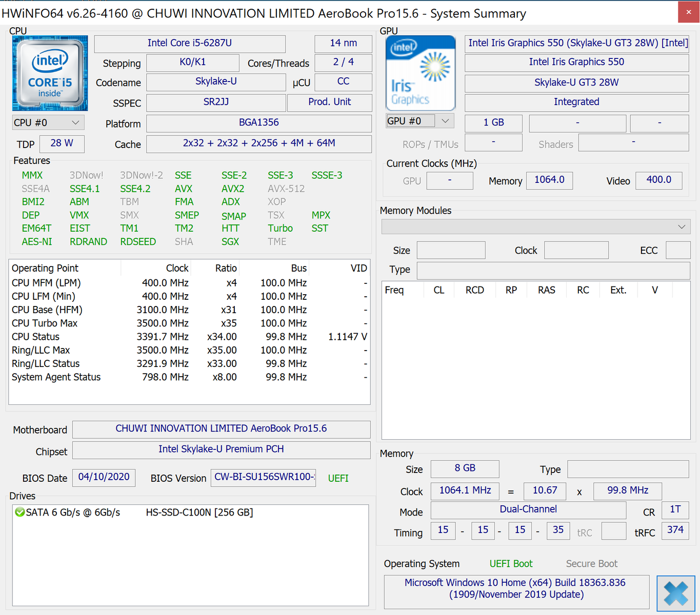Click the Video clock 400.0 value
The width and height of the screenshot is (700, 615).
(x=658, y=180)
